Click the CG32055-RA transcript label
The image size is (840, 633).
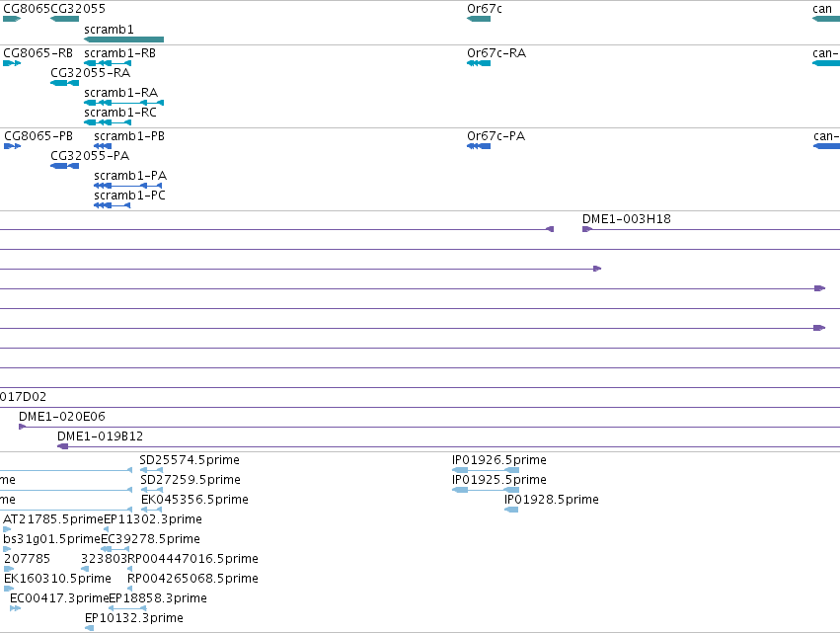(91, 73)
